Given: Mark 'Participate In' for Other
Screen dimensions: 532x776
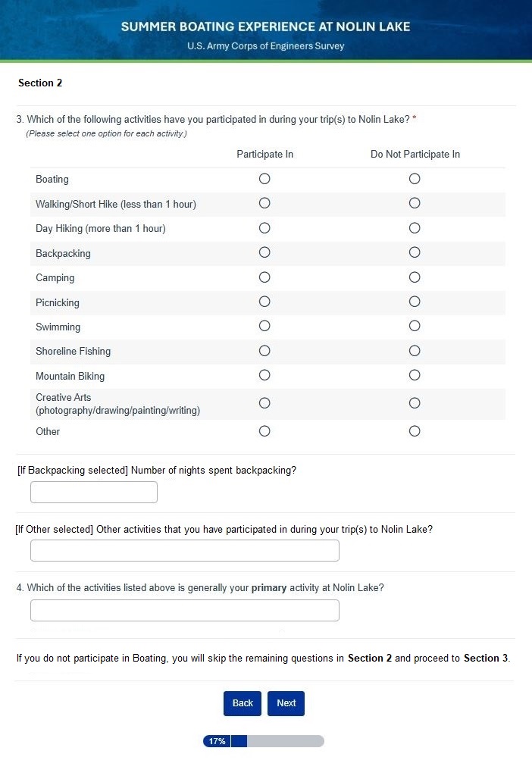Looking at the screenshot, I should click(264, 431).
